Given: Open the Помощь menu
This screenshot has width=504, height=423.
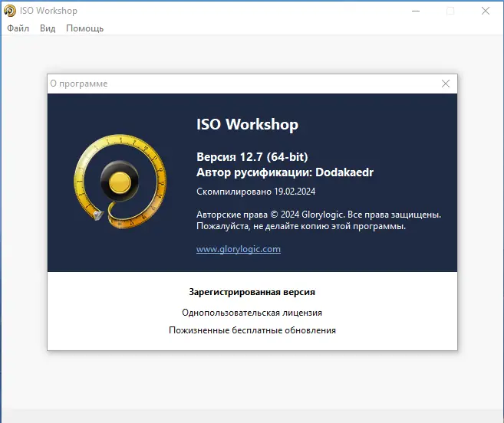Looking at the screenshot, I should (x=85, y=28).
